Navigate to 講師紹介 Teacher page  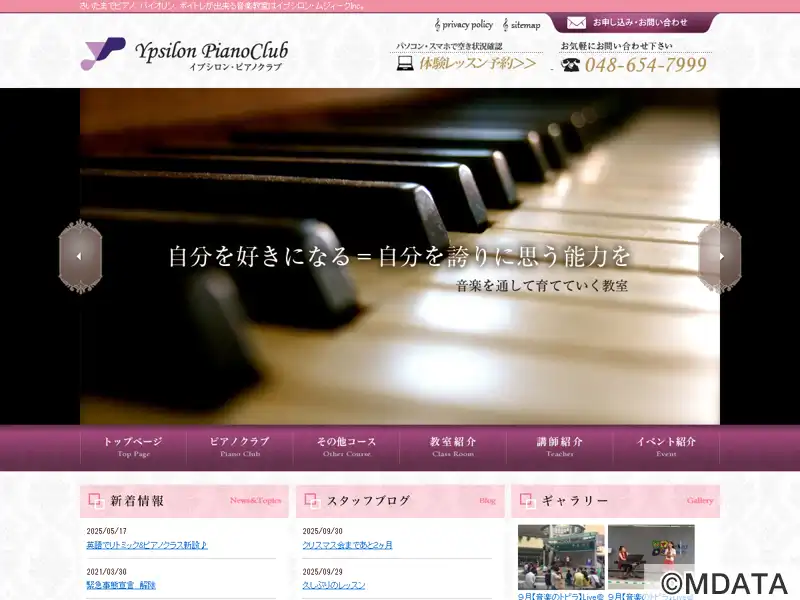point(559,446)
